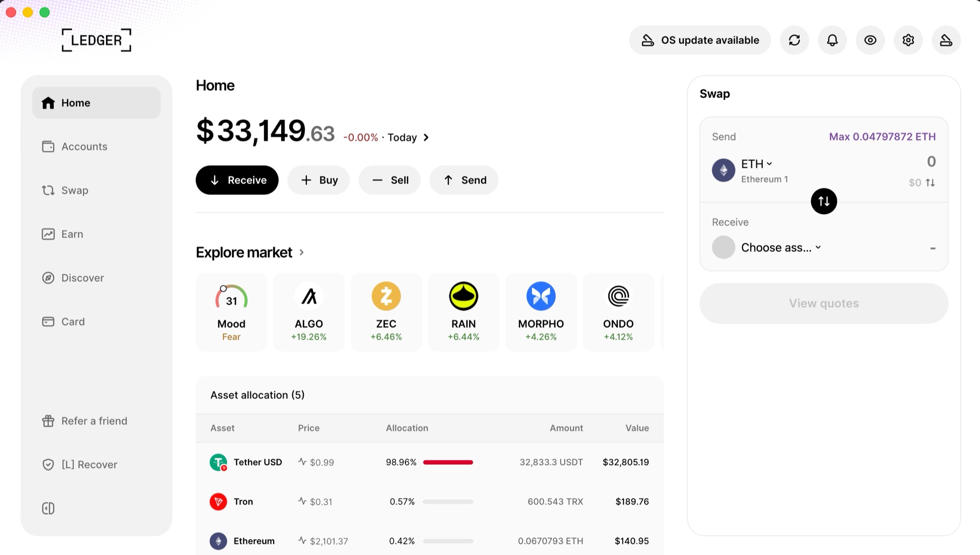This screenshot has height=555, width=980.
Task: Toggle balance visibility with eye icon
Action: coord(870,40)
